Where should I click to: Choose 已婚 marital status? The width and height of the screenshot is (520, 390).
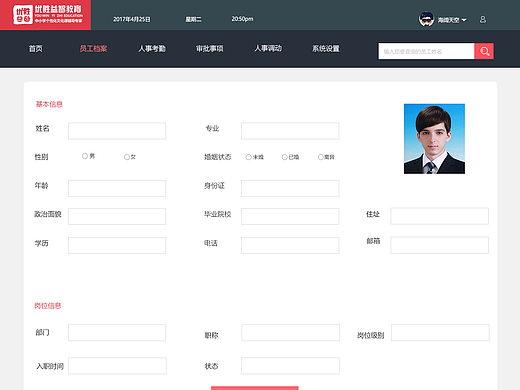[285, 157]
